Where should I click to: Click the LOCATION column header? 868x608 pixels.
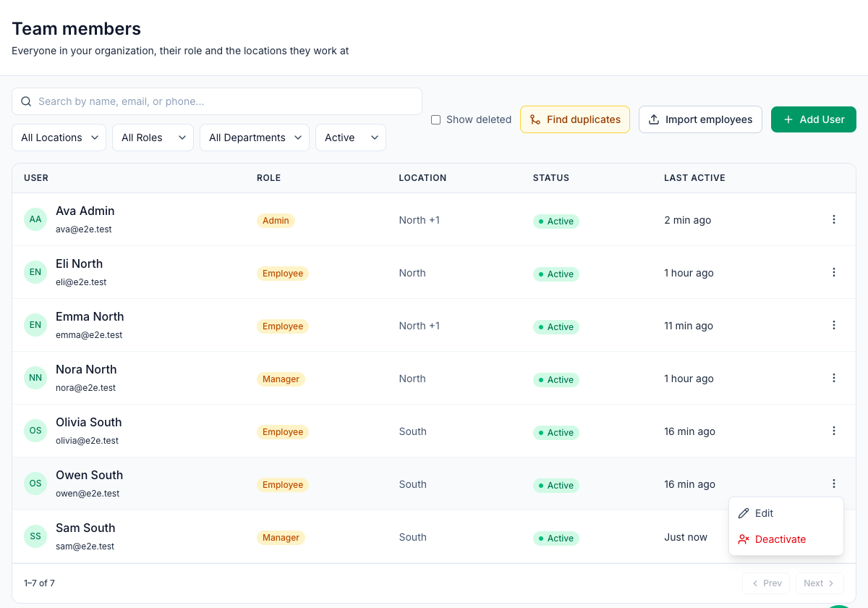(x=422, y=178)
